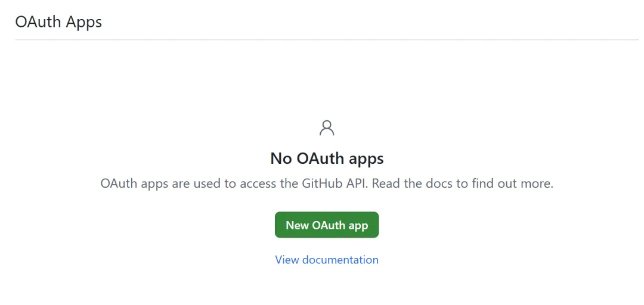644x305 pixels.
Task: Click the word "New" on the green button
Action: [297, 225]
